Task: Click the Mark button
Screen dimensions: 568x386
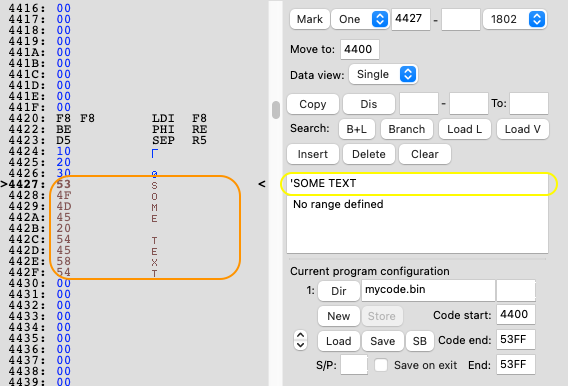Action: coord(310,19)
